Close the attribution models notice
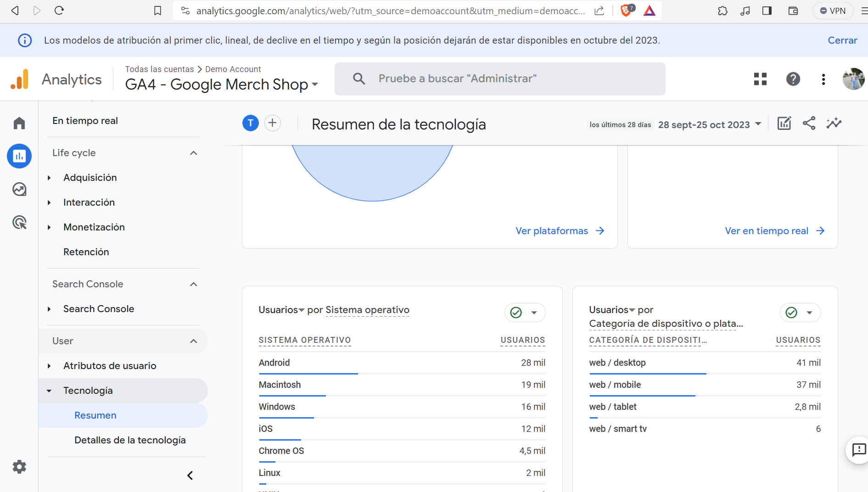Image resolution: width=868 pixels, height=492 pixels. pos(842,40)
